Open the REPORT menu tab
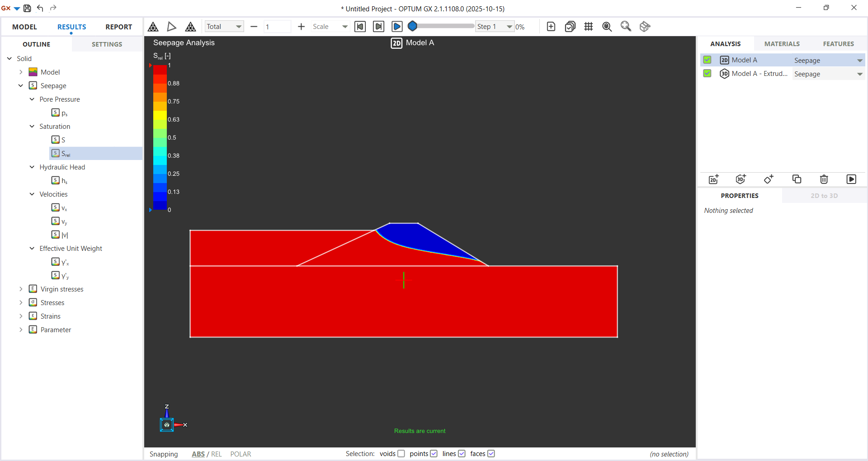This screenshot has height=461, width=868. (118, 27)
